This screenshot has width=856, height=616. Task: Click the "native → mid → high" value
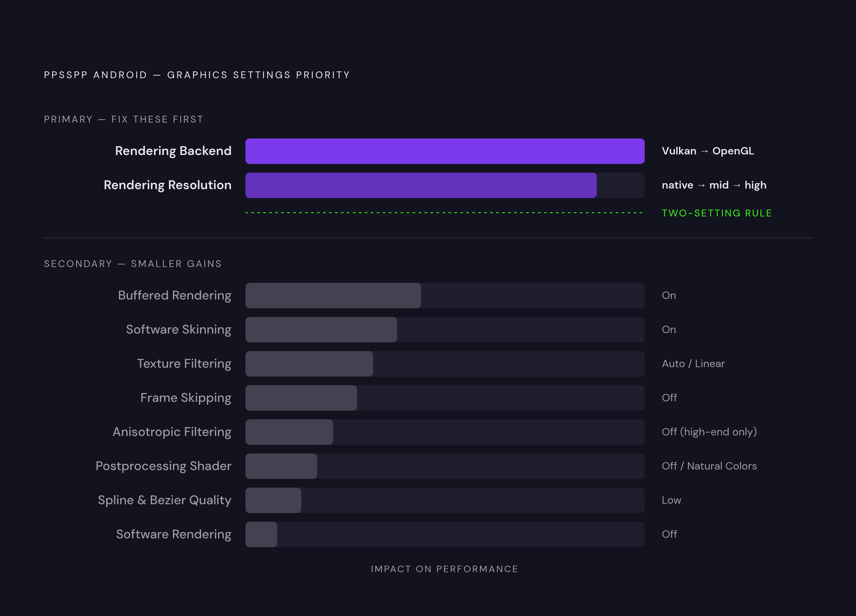coord(714,185)
